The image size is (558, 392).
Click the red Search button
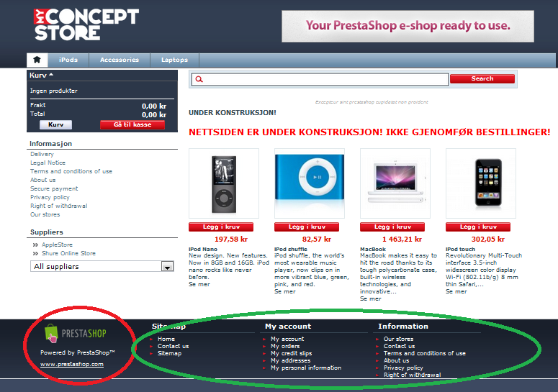[482, 78]
